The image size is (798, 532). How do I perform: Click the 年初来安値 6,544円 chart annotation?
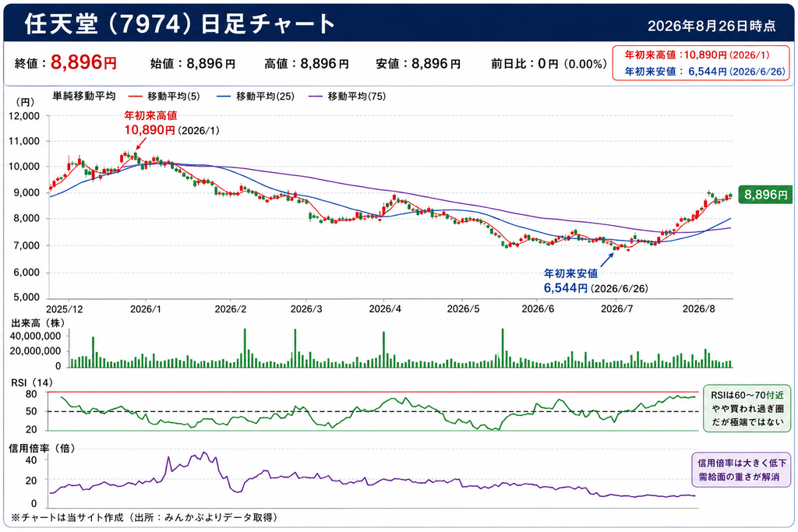click(x=595, y=280)
